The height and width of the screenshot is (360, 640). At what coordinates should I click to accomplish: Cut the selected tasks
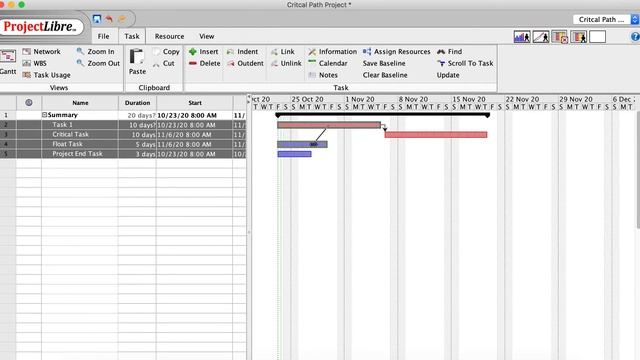coord(164,63)
